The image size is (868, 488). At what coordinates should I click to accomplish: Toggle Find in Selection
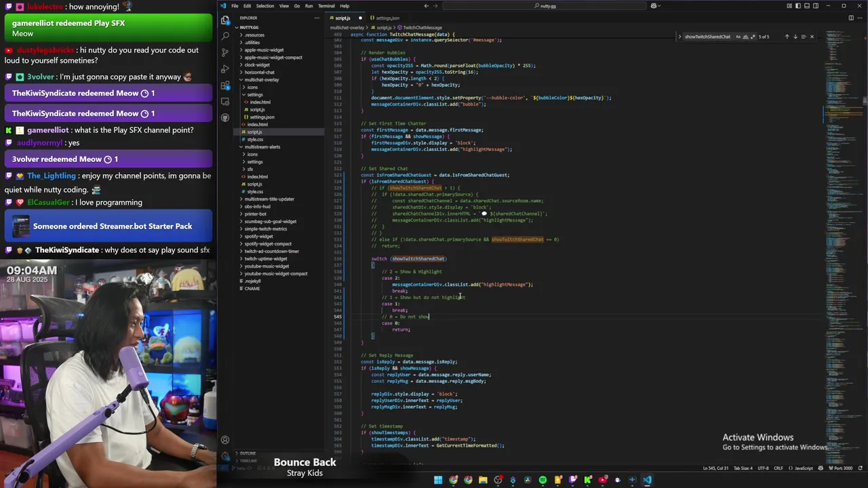click(x=804, y=37)
